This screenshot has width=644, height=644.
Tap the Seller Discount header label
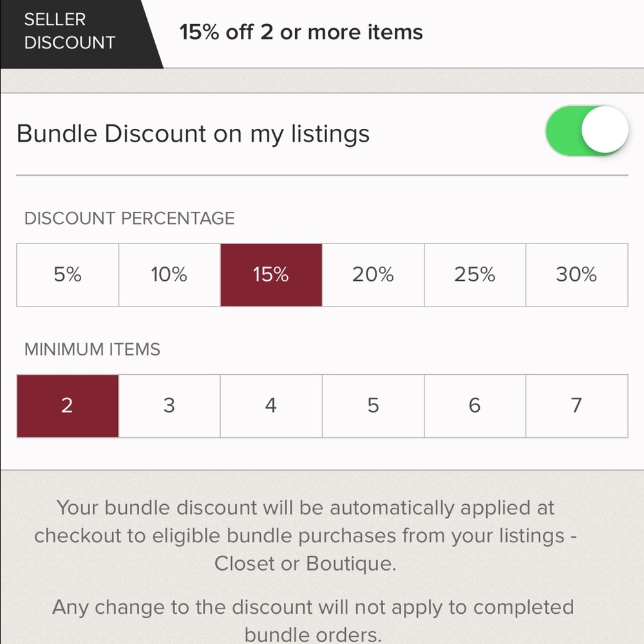(70, 31)
